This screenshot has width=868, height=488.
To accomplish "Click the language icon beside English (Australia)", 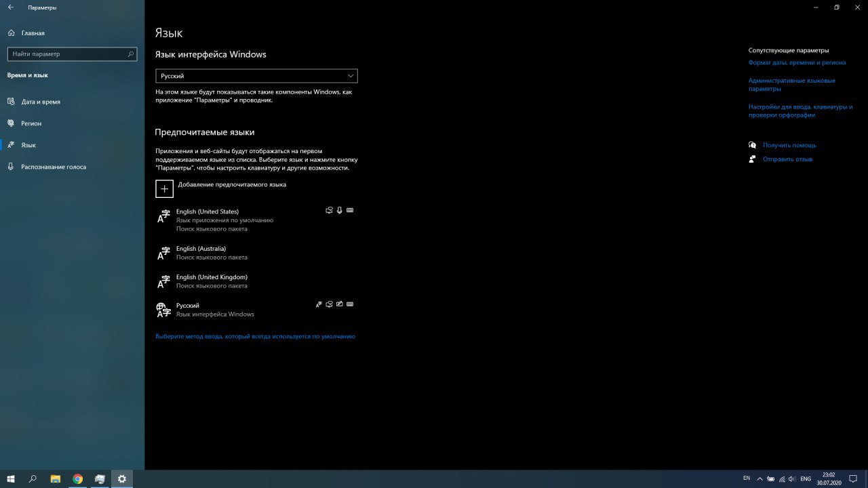I will [x=163, y=253].
